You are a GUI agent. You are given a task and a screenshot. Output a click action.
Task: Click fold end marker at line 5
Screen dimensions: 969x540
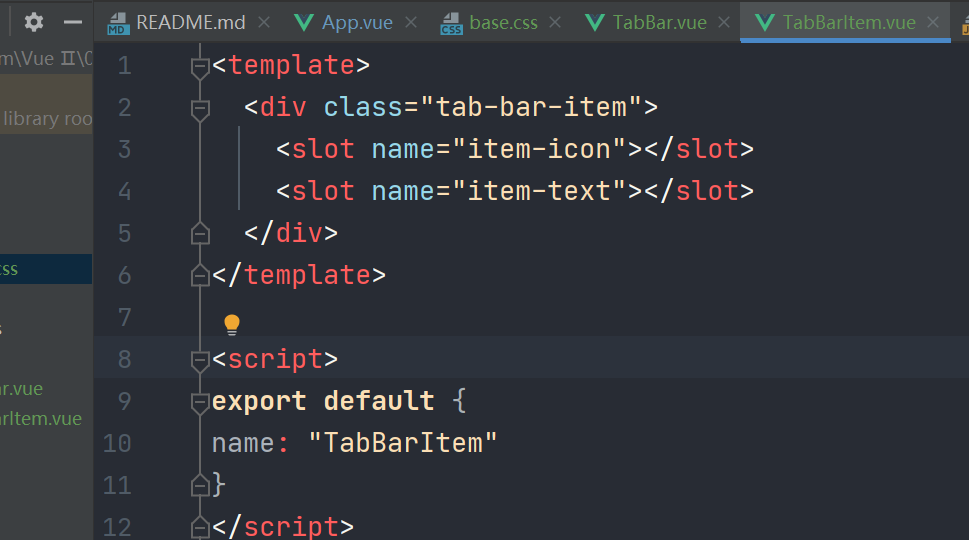[200, 233]
